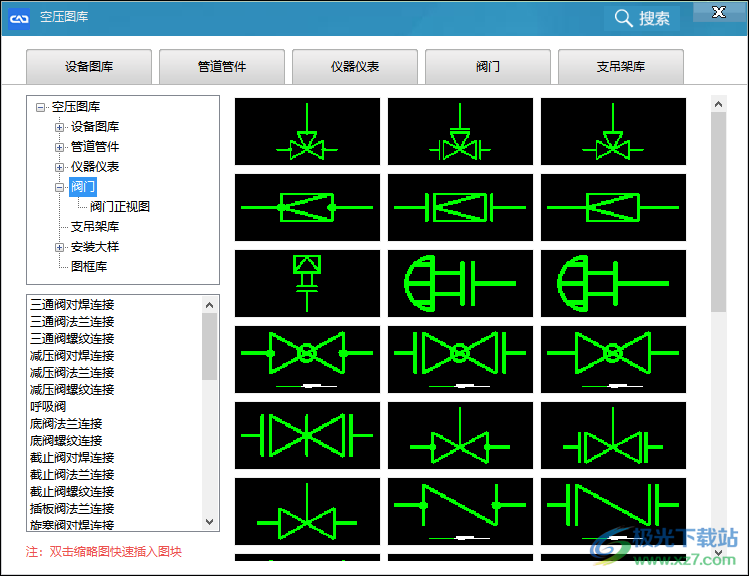Click the list scroll up arrow
Screen dimensions: 749x576
pos(209,305)
